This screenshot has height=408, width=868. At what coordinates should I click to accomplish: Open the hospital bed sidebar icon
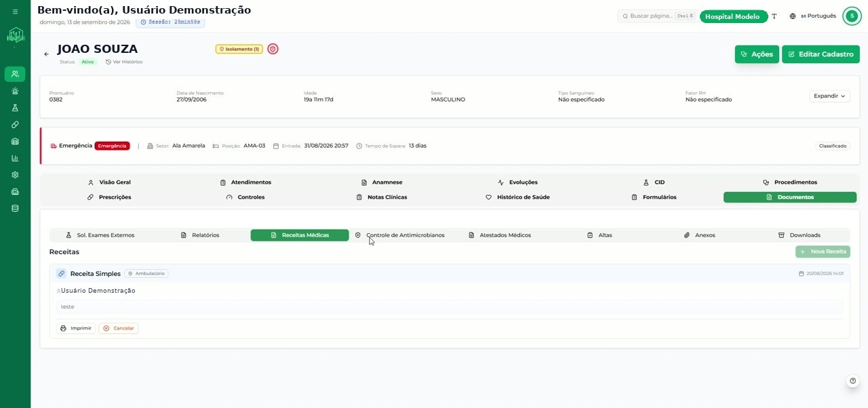pos(15,192)
